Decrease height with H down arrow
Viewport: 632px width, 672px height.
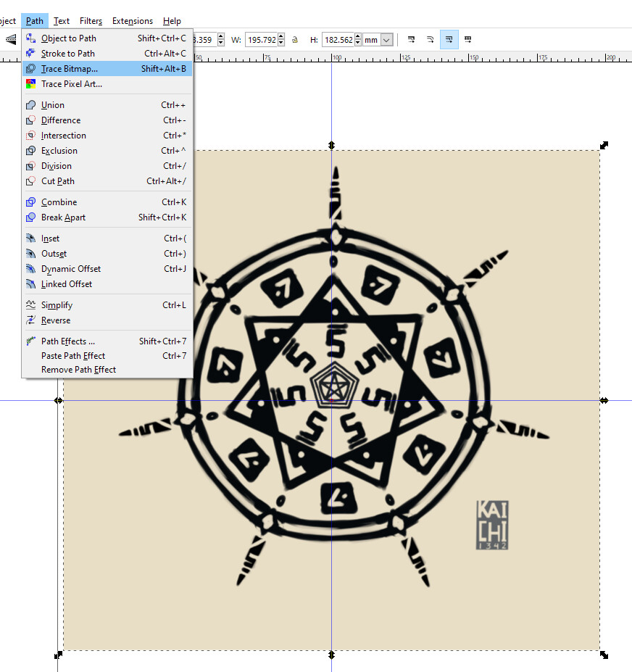[x=358, y=43]
